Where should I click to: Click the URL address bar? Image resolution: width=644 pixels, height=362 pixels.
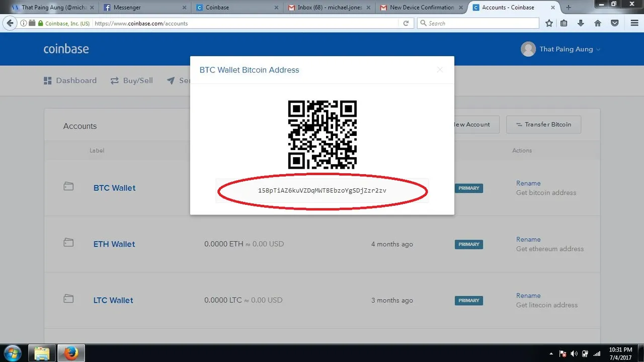247,23
